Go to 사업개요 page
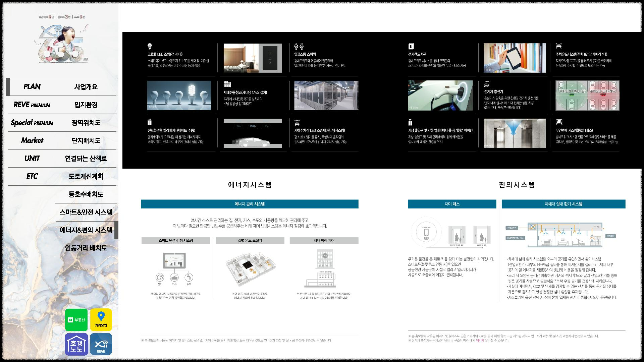644x362 pixels. pos(86,87)
